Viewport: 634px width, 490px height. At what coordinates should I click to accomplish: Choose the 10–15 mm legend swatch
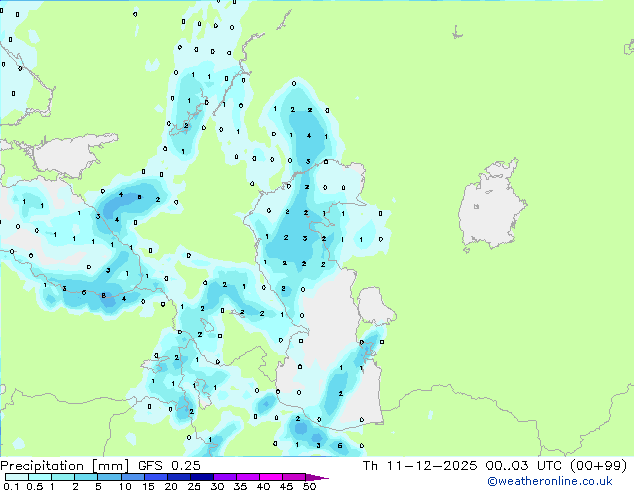[x=132, y=477]
